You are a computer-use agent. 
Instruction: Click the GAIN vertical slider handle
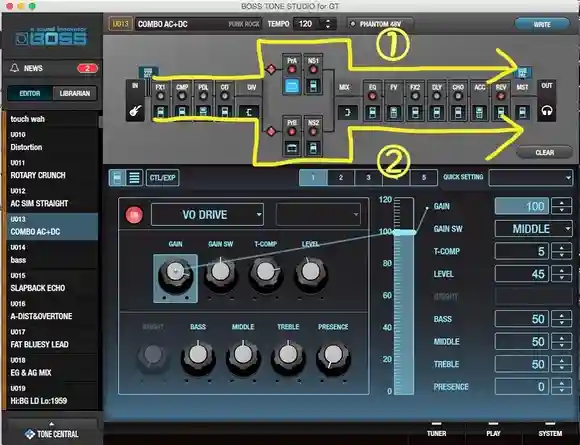click(404, 232)
